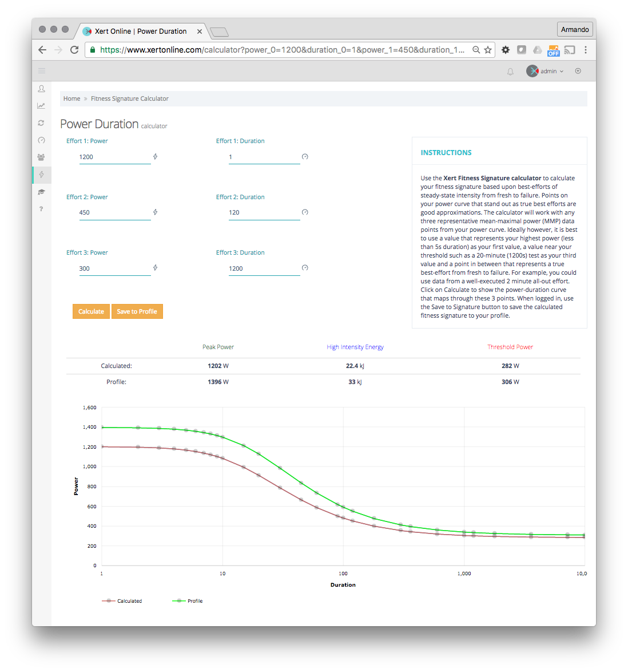
Task: Open the user profile sidebar icon
Action: (x=41, y=89)
